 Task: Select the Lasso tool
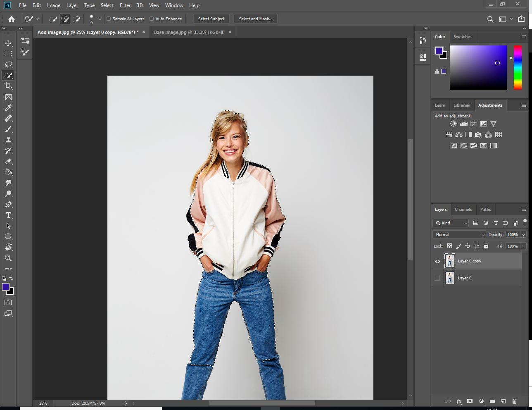(x=8, y=64)
